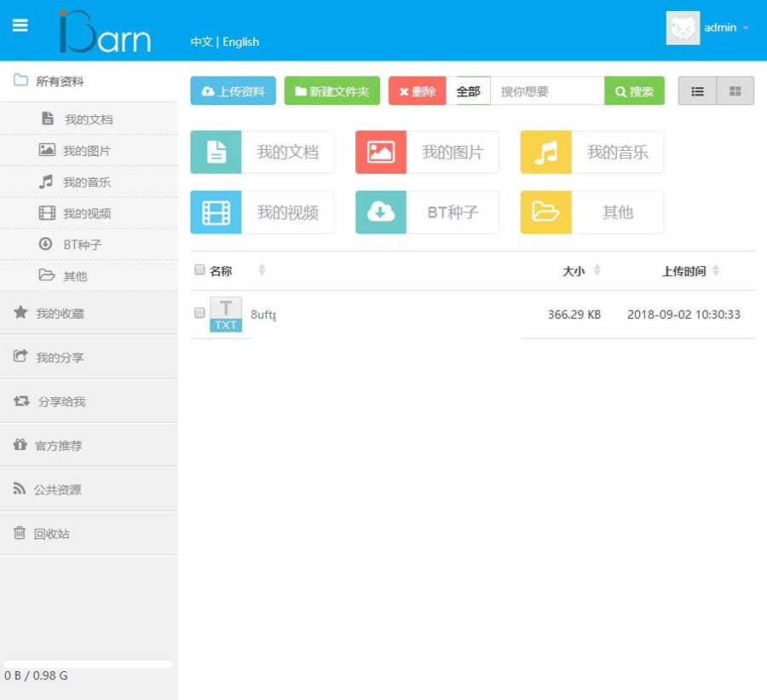Open the red My Pictures tile icon

(x=380, y=152)
